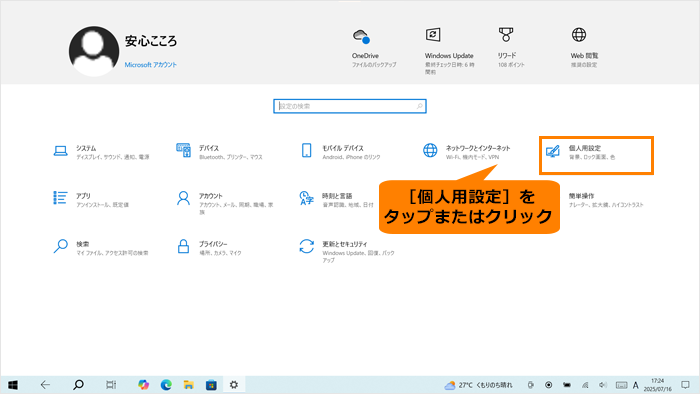Open the システム settings category
Screen dimensions: 700x394
tap(101, 152)
